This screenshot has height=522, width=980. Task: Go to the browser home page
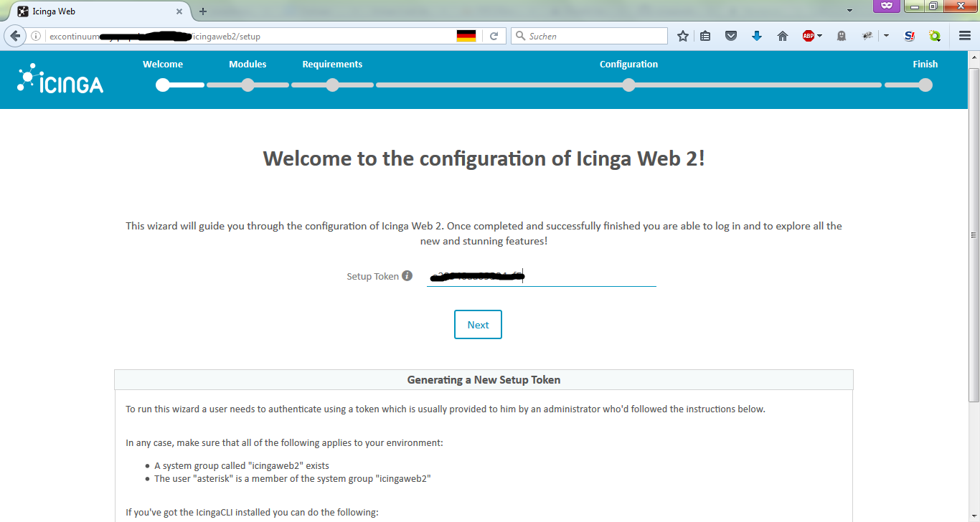tap(783, 36)
